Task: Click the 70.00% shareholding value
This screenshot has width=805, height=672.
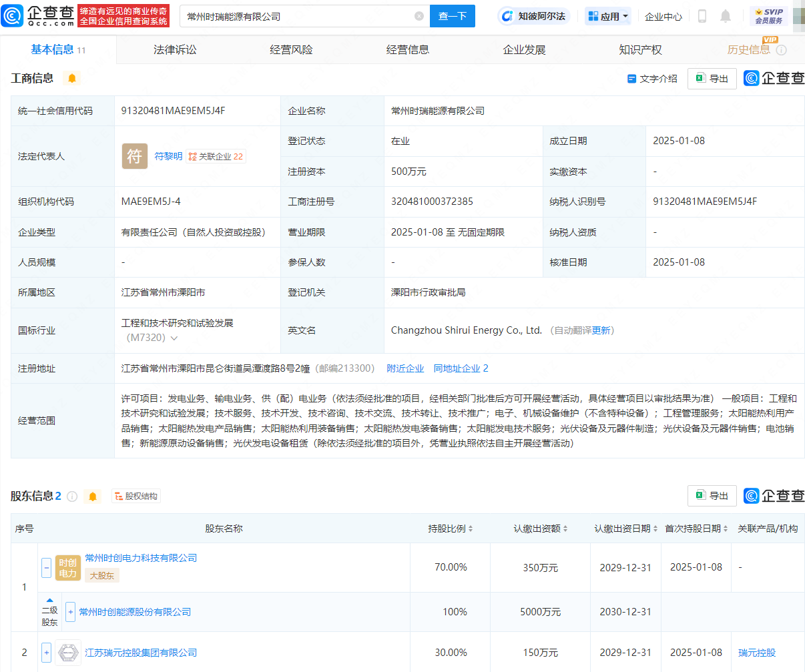Action: point(451,567)
